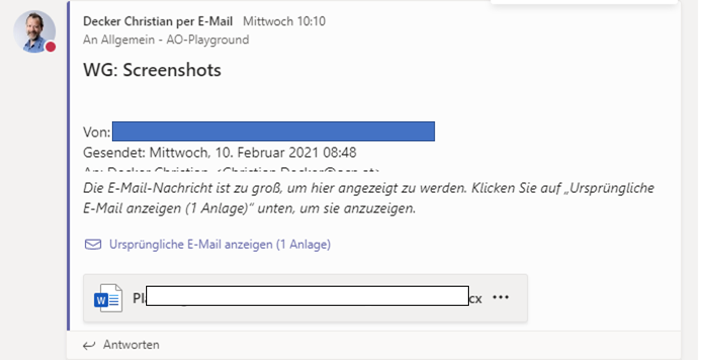
Task: Click Antworten to reply
Action: pyautogui.click(x=131, y=345)
